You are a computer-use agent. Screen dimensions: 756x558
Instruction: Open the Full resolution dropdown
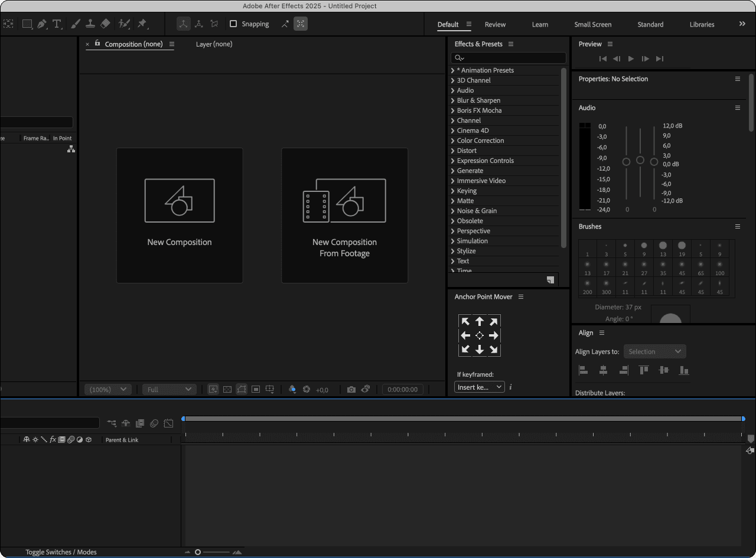(x=169, y=390)
